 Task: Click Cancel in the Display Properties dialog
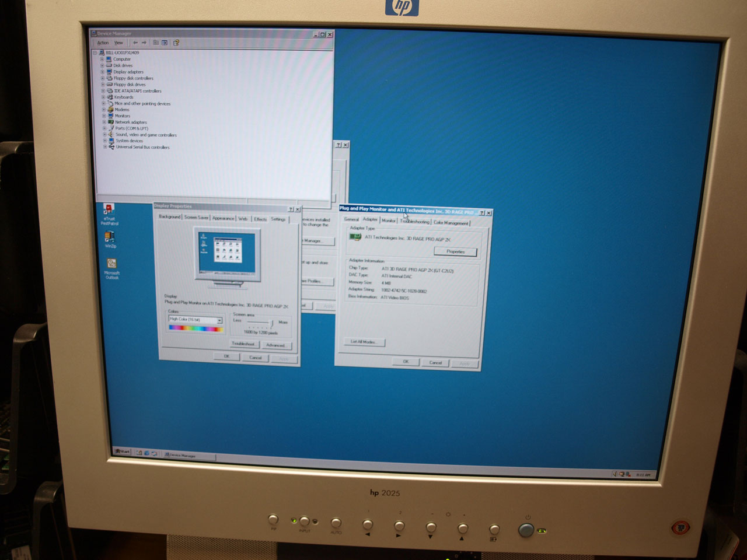click(256, 358)
